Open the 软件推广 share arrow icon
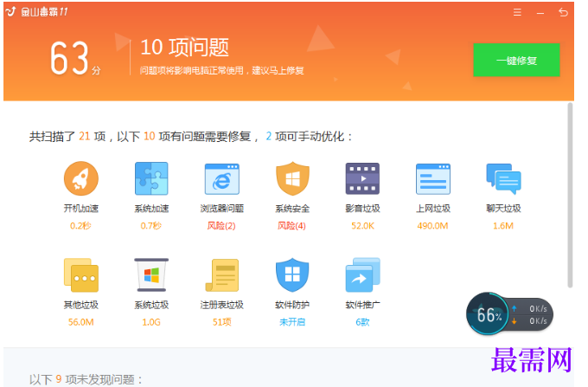 coord(362,274)
